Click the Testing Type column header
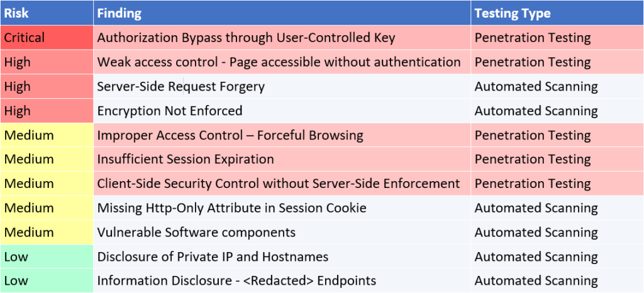 [x=512, y=13]
